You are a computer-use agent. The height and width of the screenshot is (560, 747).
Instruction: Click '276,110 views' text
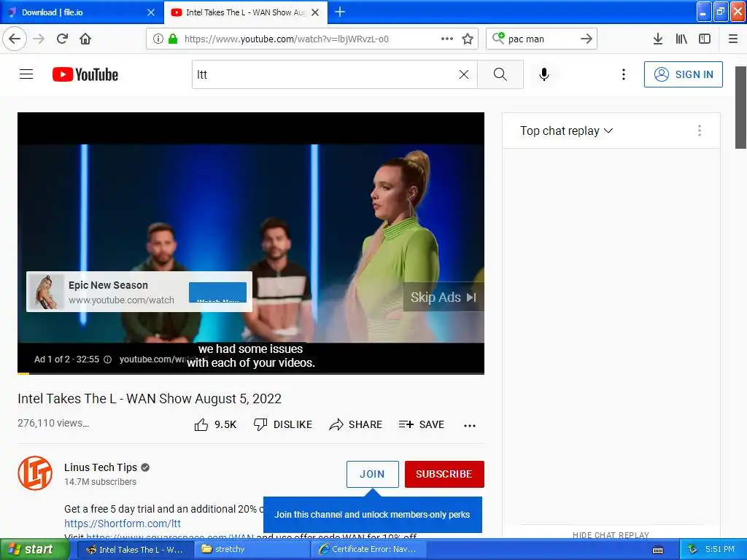click(x=53, y=423)
